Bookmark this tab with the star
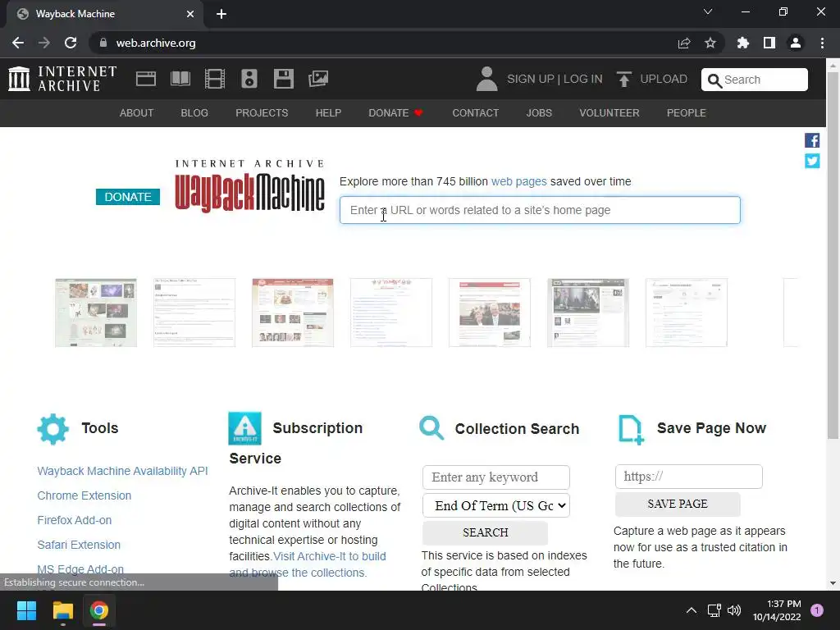This screenshot has height=630, width=840. tap(710, 43)
